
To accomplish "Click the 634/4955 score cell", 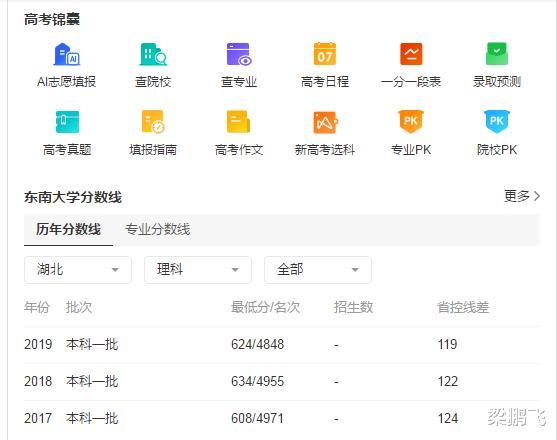I will click(x=258, y=381).
